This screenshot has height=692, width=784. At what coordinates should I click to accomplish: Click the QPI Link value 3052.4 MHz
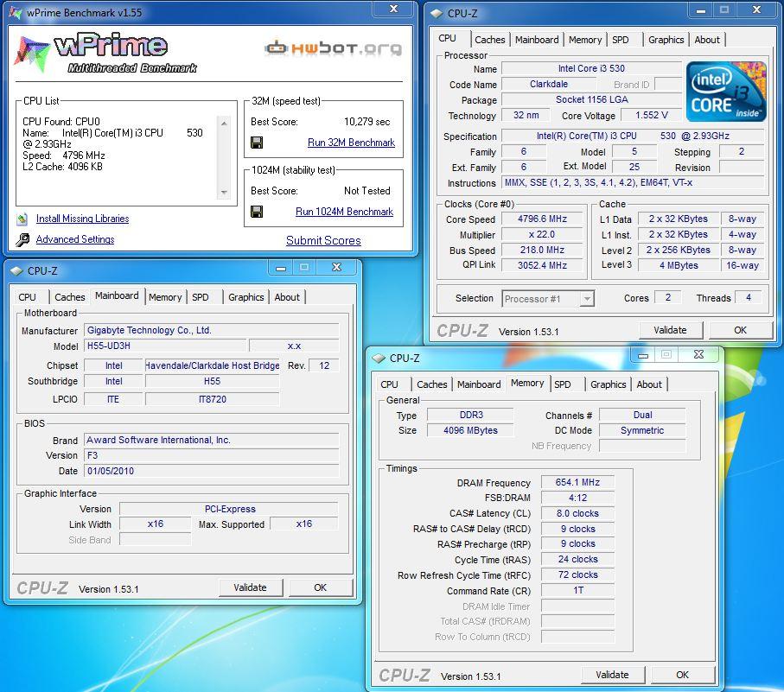click(x=543, y=265)
